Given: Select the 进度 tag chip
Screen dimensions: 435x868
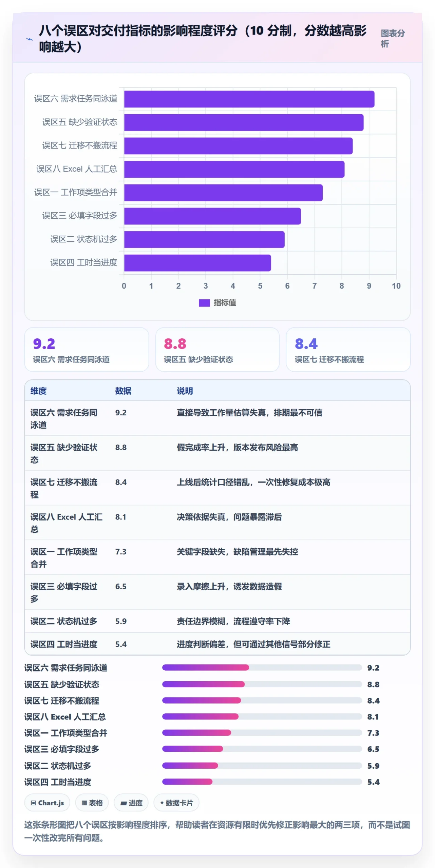Looking at the screenshot, I should 131,803.
